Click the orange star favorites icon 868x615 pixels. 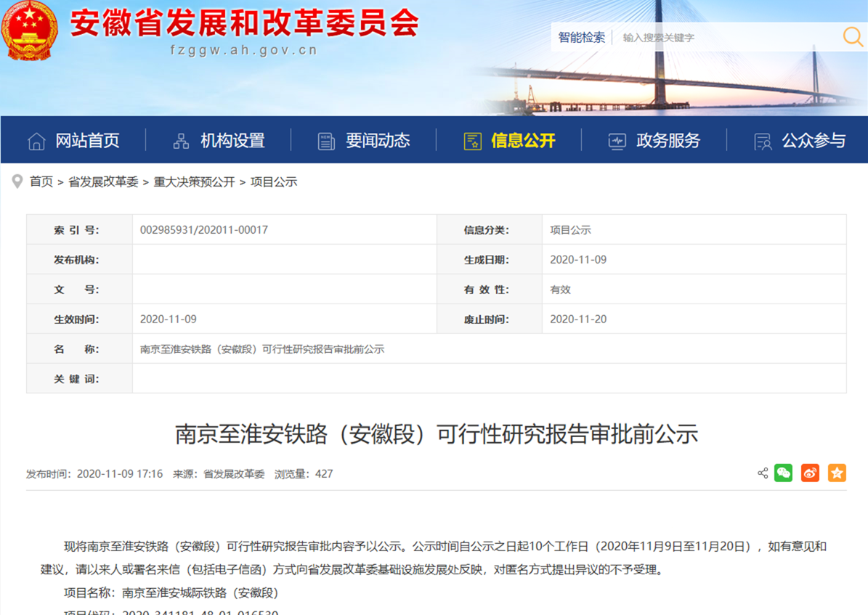837,473
